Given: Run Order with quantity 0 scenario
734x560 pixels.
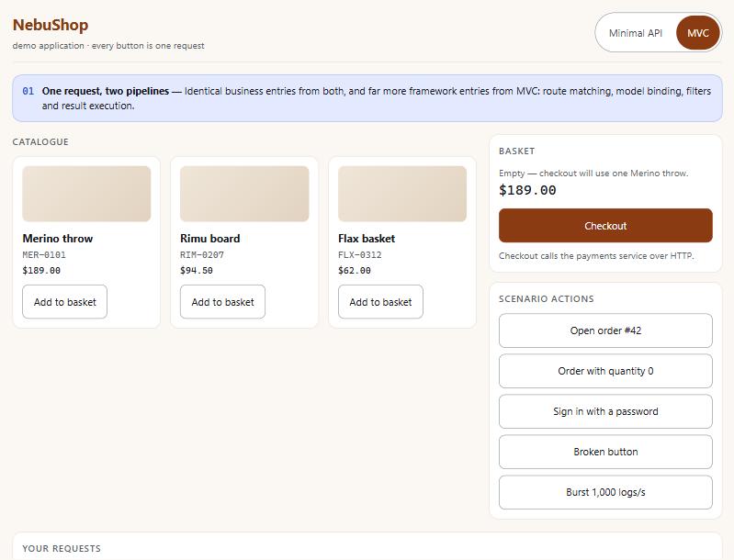Looking at the screenshot, I should pos(605,371).
